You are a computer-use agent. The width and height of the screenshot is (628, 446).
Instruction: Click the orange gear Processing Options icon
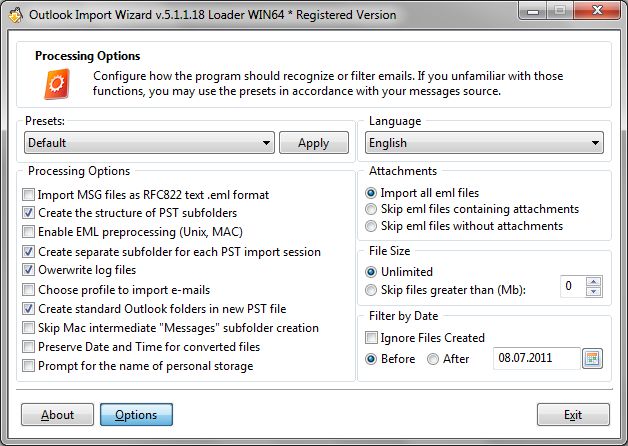coord(56,84)
